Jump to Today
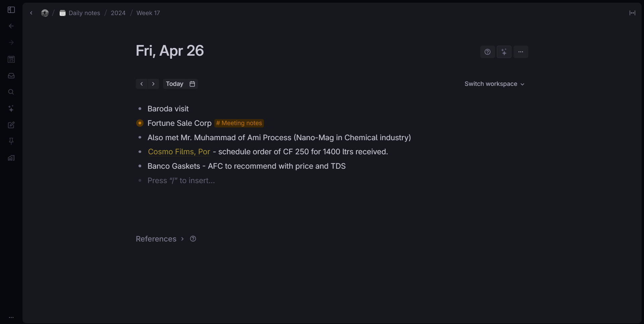 [175, 84]
